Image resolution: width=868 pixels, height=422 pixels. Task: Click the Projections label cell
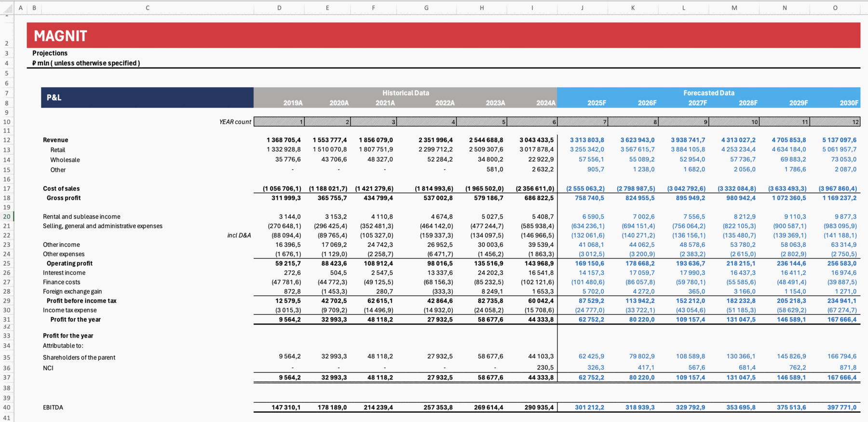(50, 53)
